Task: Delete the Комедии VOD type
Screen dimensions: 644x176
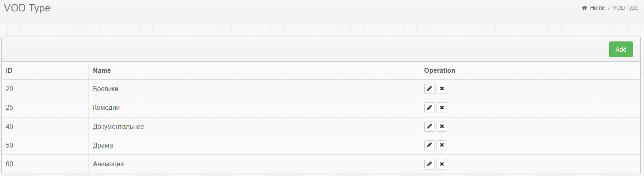Action: (x=442, y=108)
